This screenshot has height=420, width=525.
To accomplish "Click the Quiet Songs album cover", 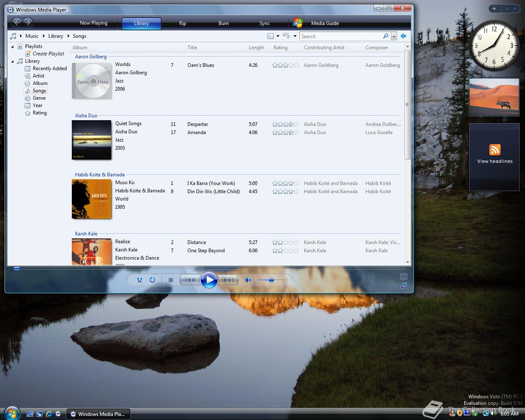I will pos(91,140).
